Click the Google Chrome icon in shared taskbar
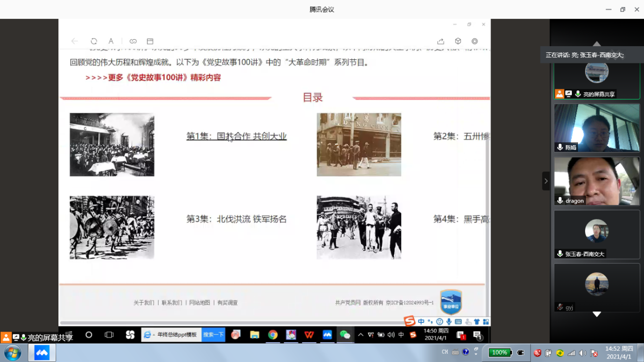The height and width of the screenshot is (362, 644). pyautogui.click(x=273, y=335)
